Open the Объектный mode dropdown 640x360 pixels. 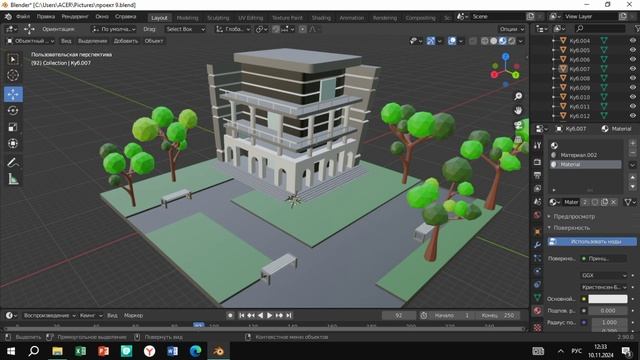[30, 41]
